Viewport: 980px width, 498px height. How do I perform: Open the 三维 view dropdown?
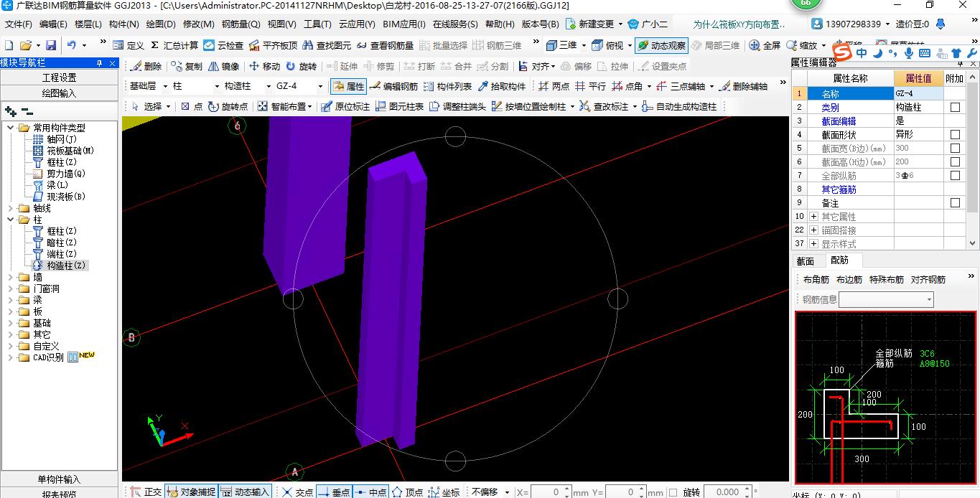click(583, 45)
